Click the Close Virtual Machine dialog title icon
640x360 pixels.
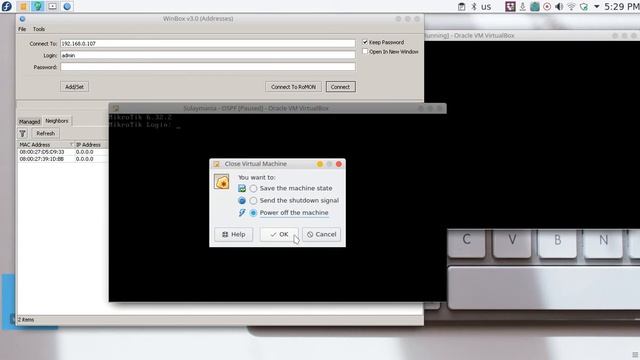click(x=217, y=164)
